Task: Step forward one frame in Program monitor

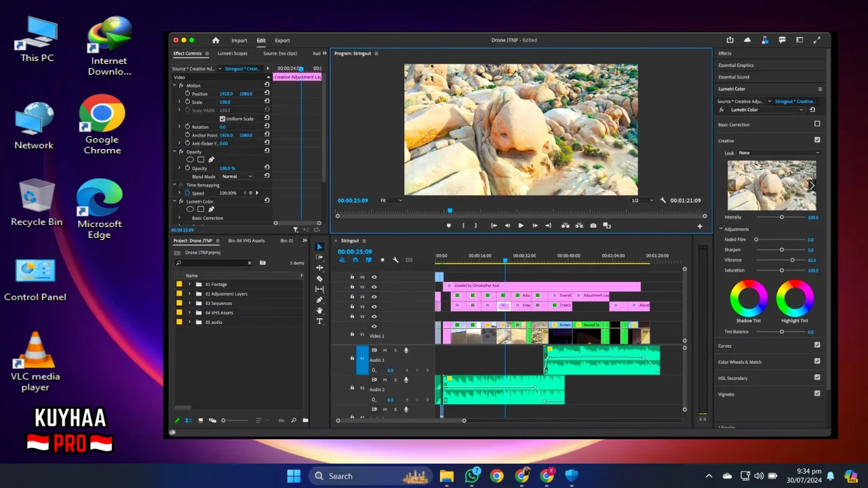Action: pyautogui.click(x=535, y=226)
